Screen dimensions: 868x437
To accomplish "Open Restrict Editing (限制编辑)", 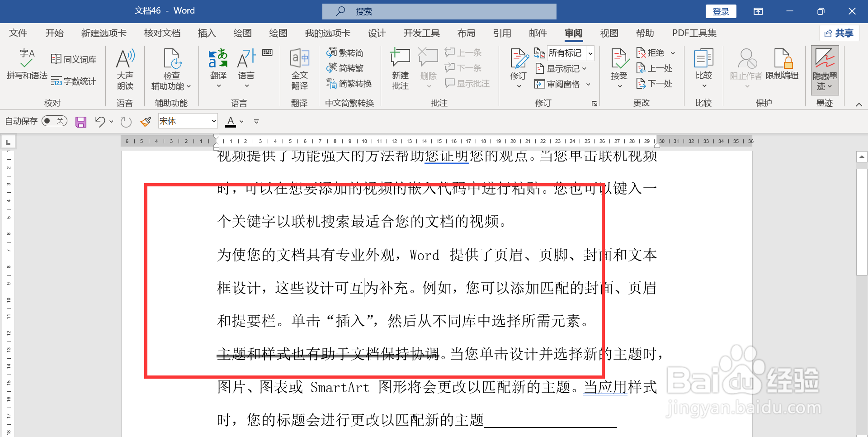I will pyautogui.click(x=782, y=65).
